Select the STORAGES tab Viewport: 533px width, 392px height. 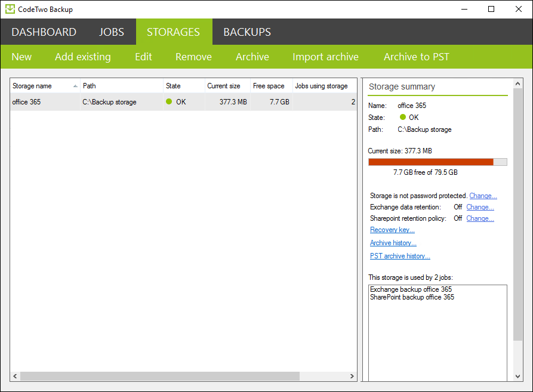click(173, 32)
